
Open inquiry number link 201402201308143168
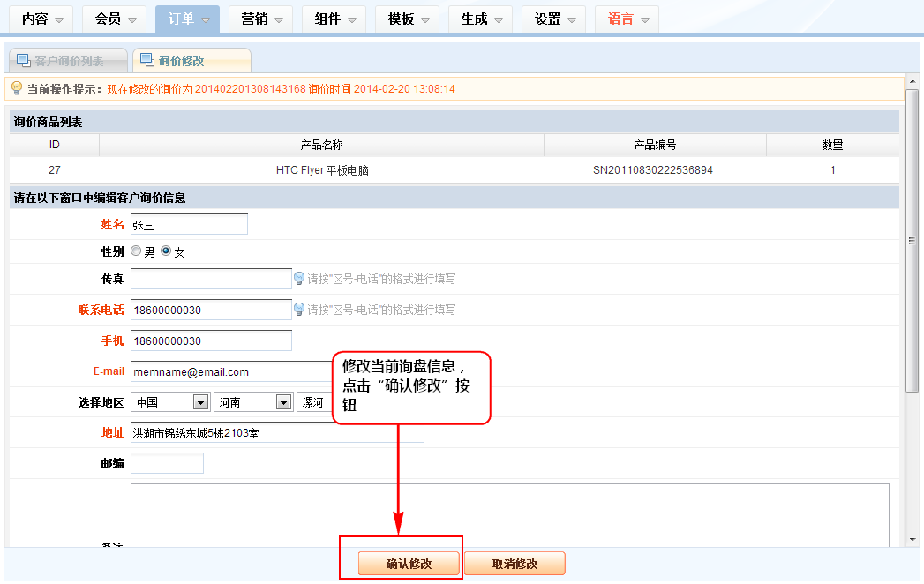click(x=250, y=89)
